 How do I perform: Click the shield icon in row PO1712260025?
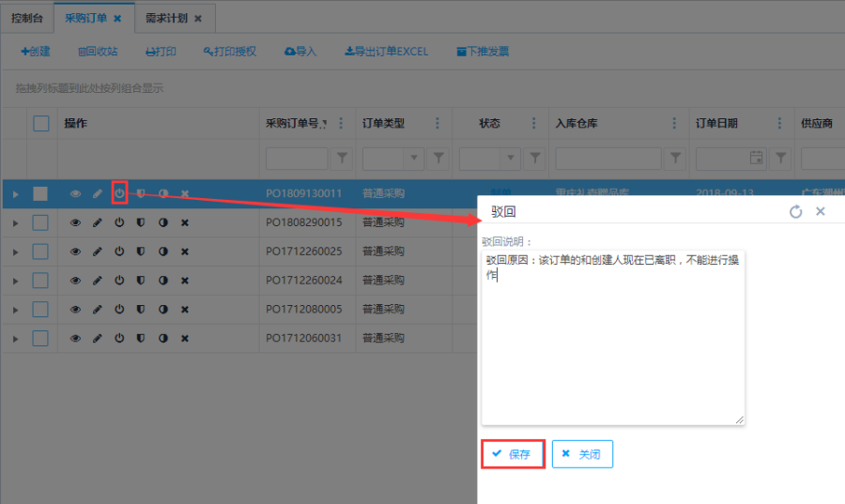141,252
